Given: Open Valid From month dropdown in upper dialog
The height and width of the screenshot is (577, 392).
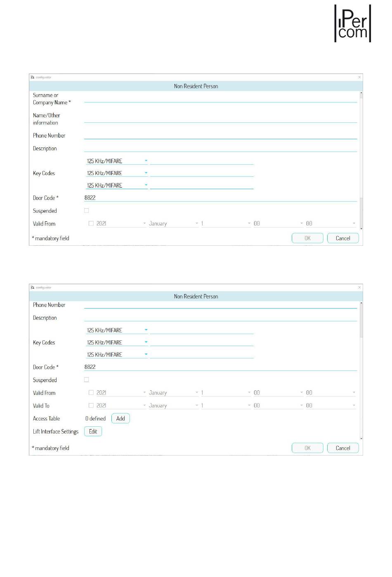Looking at the screenshot, I should (173, 223).
